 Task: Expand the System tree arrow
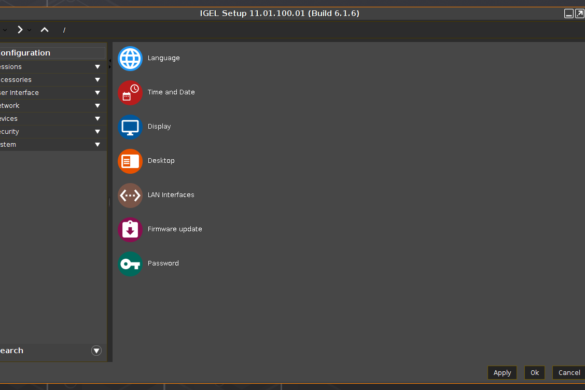(x=97, y=144)
